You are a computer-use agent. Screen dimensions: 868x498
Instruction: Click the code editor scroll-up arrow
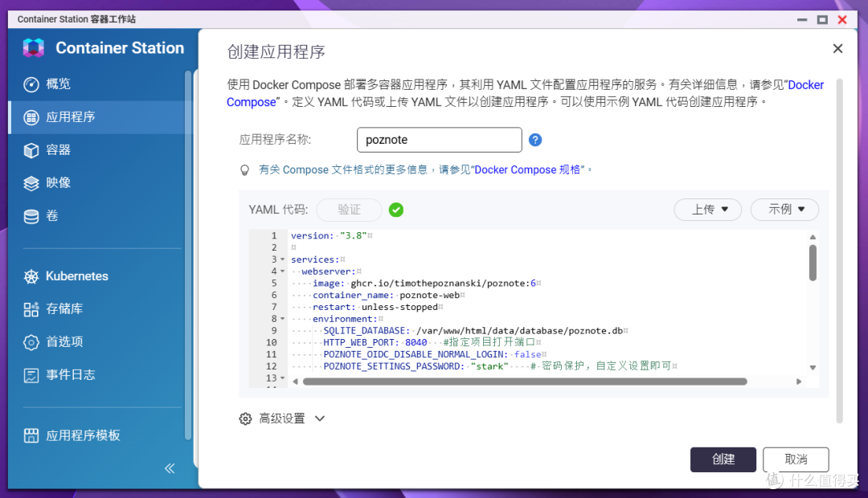click(x=813, y=238)
